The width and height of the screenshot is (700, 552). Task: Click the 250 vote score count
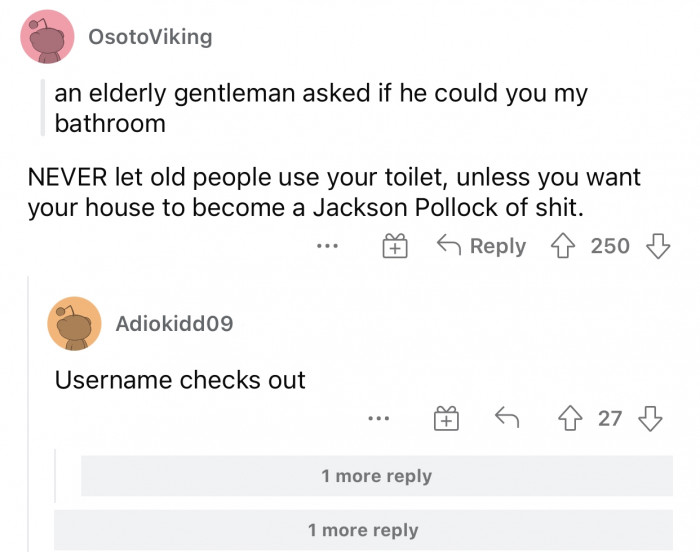pos(610,245)
